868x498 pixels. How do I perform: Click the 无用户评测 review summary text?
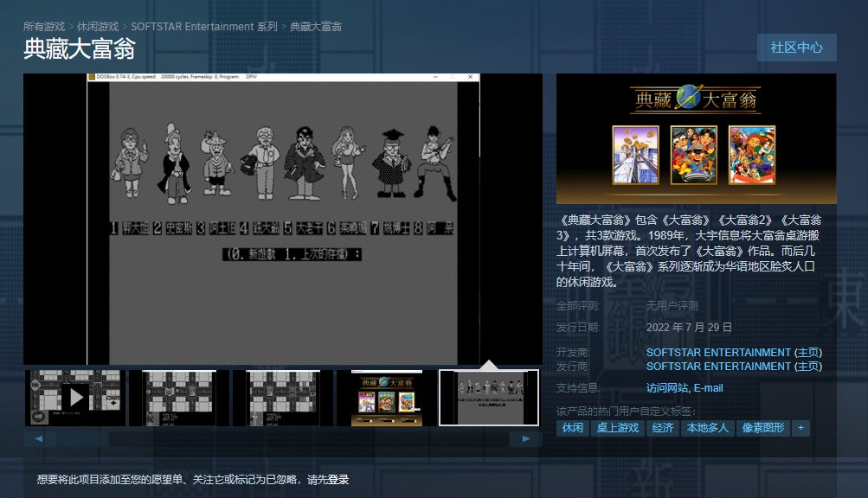coord(672,306)
